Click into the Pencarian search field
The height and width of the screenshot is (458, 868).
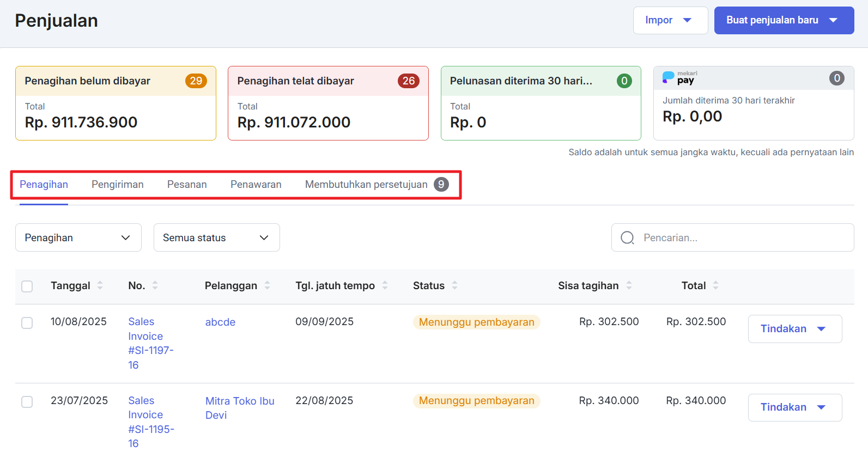pos(741,238)
